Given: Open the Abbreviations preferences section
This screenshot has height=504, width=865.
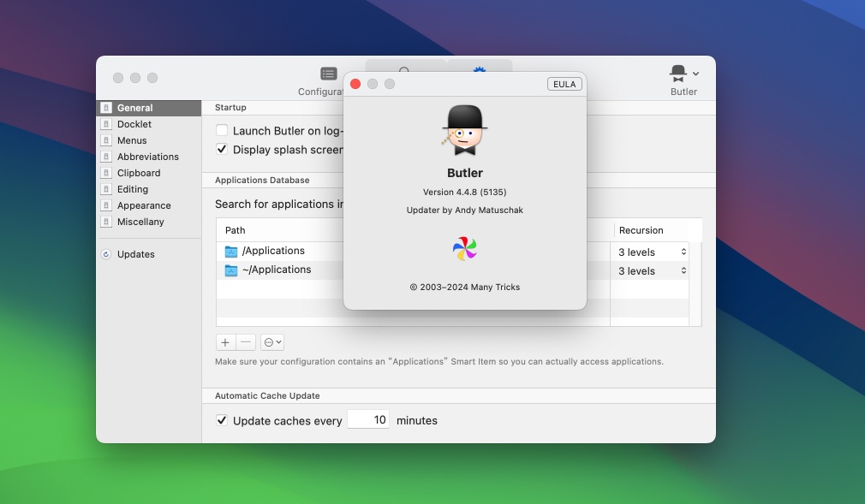Looking at the screenshot, I should (146, 157).
